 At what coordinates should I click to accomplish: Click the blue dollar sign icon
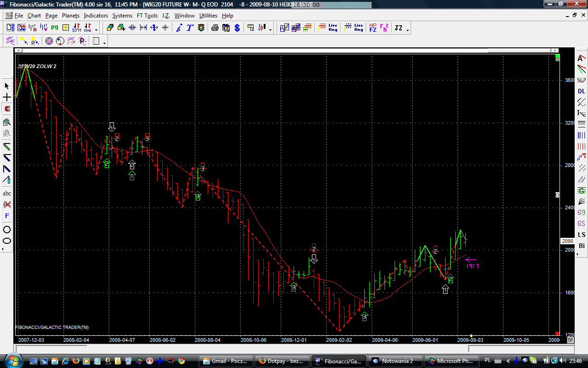click(x=237, y=28)
